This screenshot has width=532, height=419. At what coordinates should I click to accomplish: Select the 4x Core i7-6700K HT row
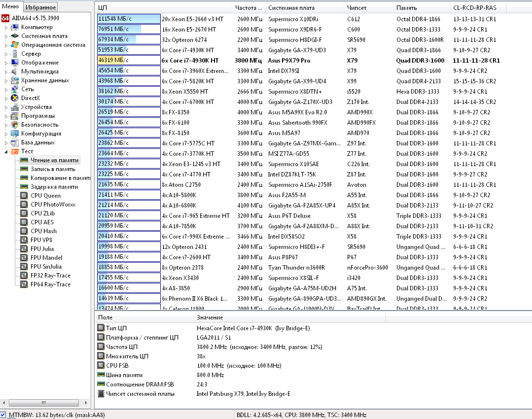[x=299, y=102]
